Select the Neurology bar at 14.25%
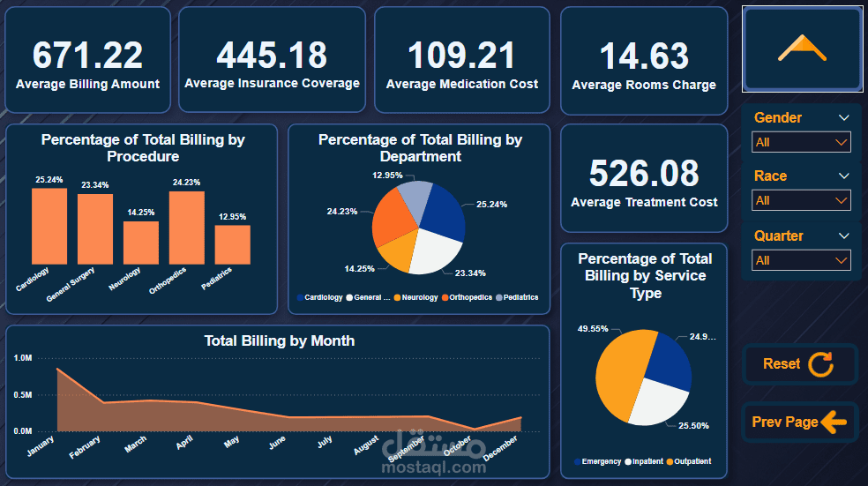Image resolution: width=868 pixels, height=486 pixels. pos(141,243)
